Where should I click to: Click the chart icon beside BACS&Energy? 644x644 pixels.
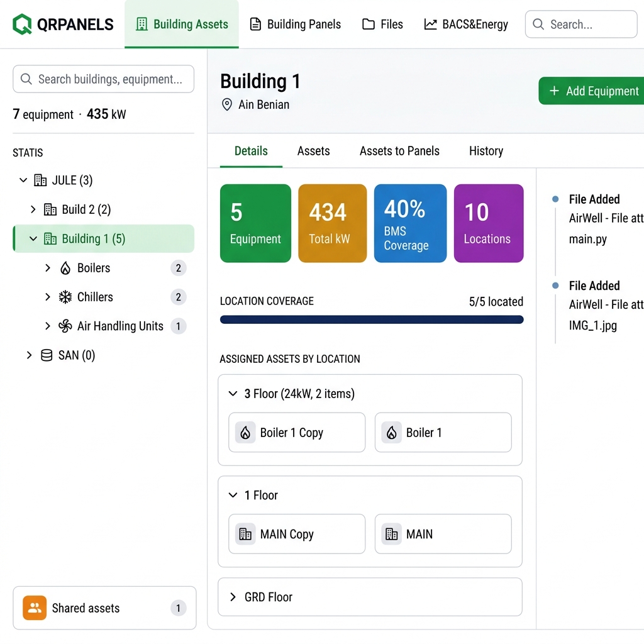(x=430, y=25)
